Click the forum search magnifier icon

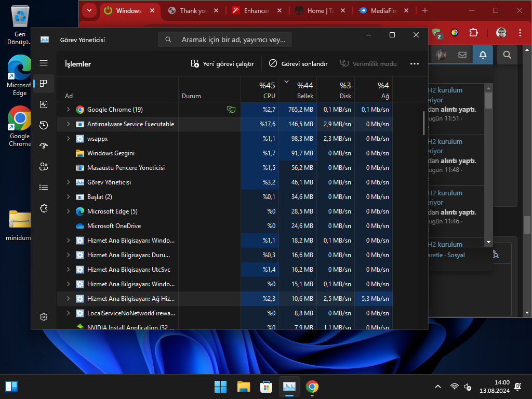coord(507,55)
